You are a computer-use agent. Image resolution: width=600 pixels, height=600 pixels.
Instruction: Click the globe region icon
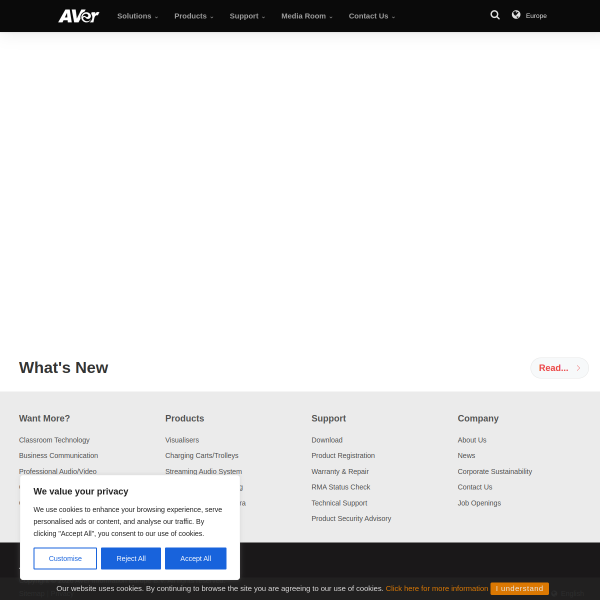[x=516, y=15]
